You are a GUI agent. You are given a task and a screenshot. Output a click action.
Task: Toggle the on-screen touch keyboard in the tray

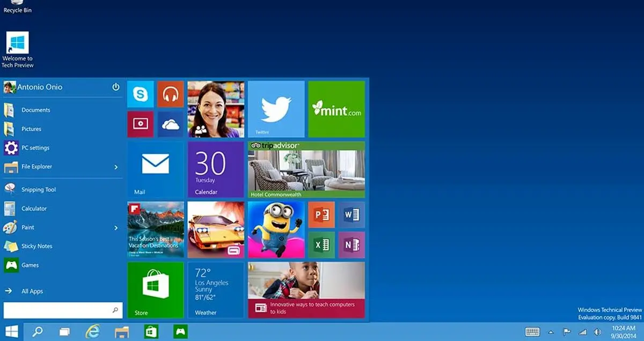[532, 331]
